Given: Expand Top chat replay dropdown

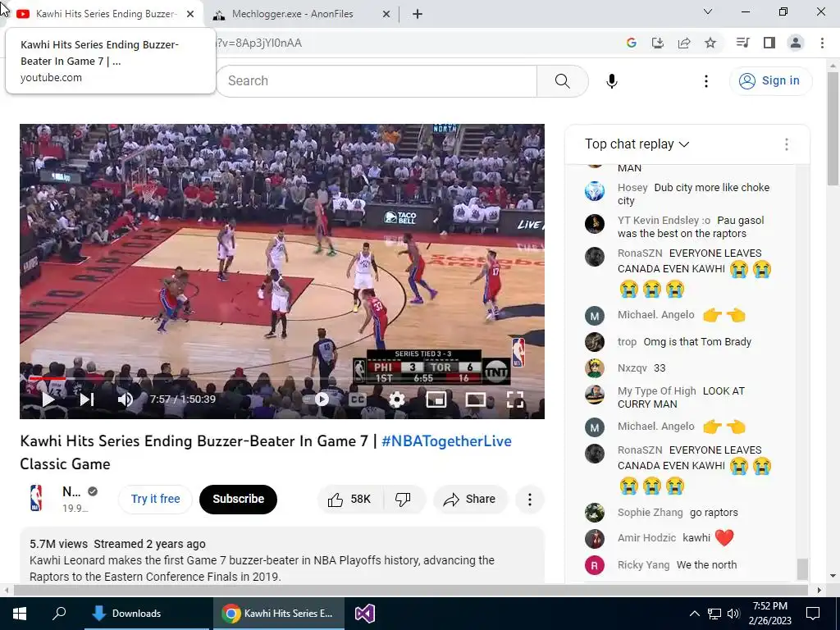Looking at the screenshot, I should point(637,144).
